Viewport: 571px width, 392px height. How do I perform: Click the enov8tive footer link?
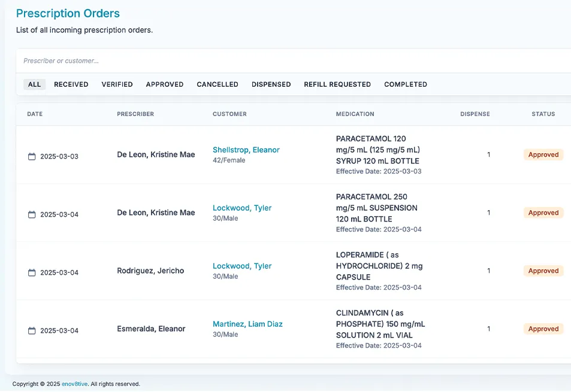click(x=74, y=384)
